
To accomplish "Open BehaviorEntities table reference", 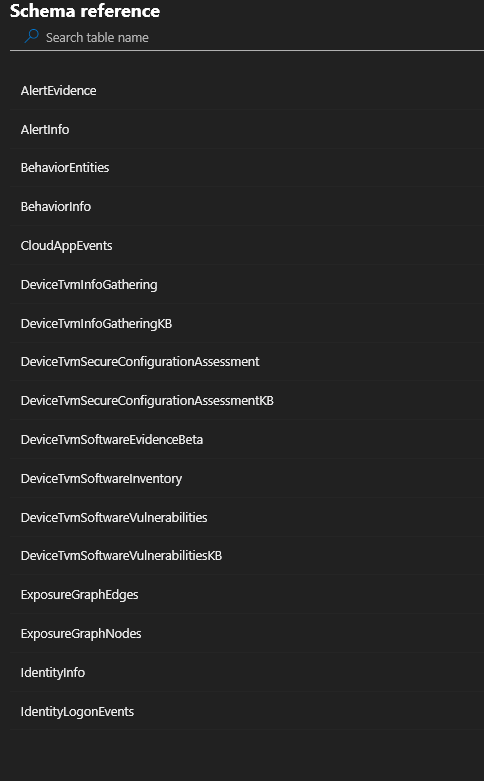I will tap(247, 167).
